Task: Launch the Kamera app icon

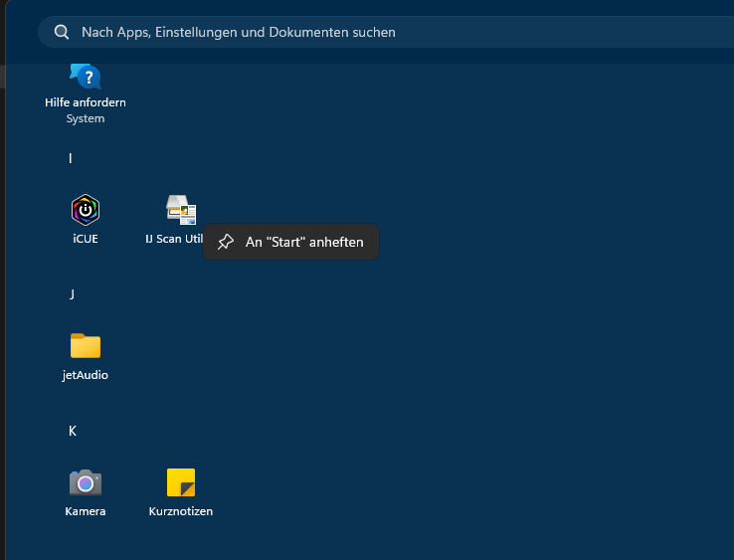Action: point(86,482)
